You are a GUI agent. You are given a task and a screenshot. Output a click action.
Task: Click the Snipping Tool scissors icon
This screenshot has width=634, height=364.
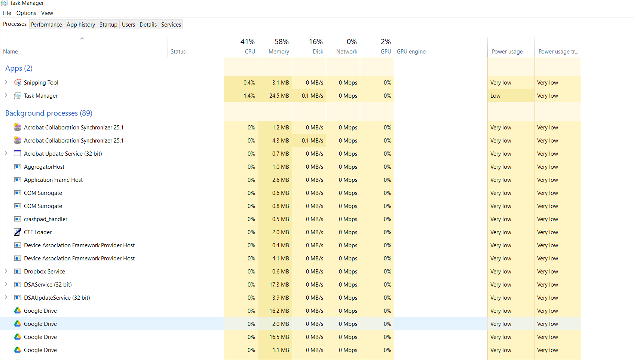point(18,82)
